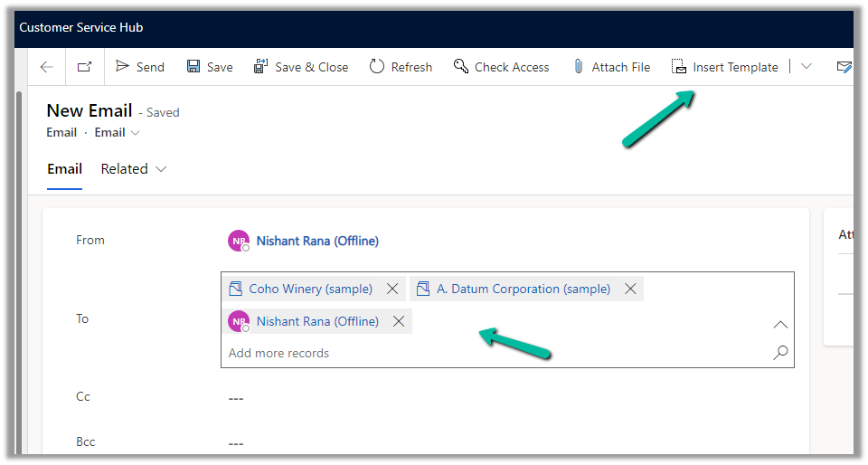Click the Save command
Image resolution: width=868 pixels, height=465 pixels.
pos(209,67)
